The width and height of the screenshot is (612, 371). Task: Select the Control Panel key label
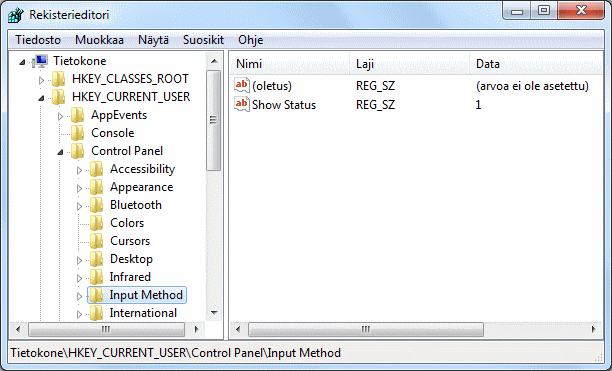point(127,151)
